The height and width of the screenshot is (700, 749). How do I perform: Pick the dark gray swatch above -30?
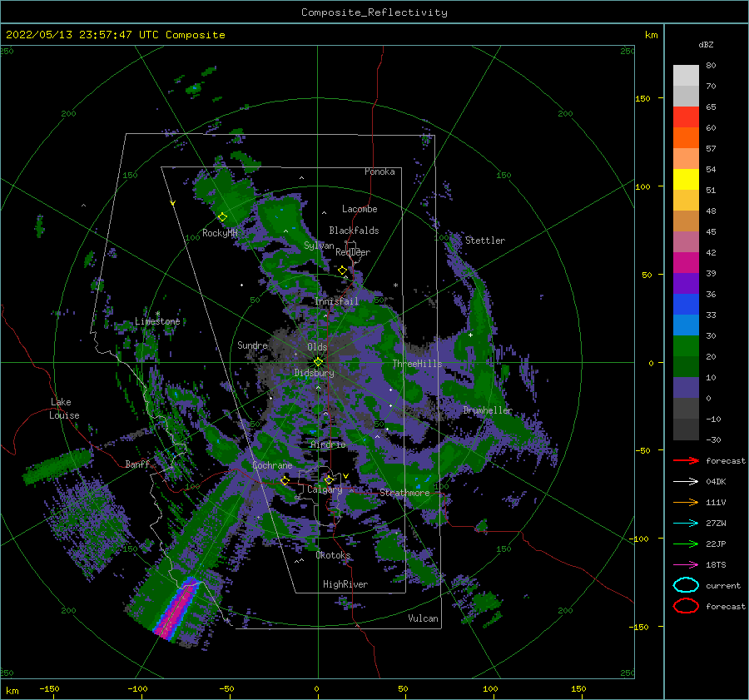pyautogui.click(x=686, y=429)
